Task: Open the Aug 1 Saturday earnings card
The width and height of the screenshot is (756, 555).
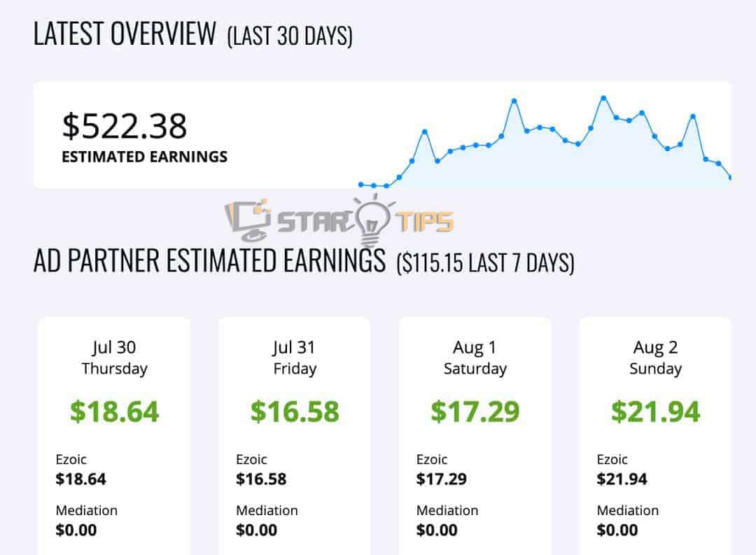Action: coord(475,436)
